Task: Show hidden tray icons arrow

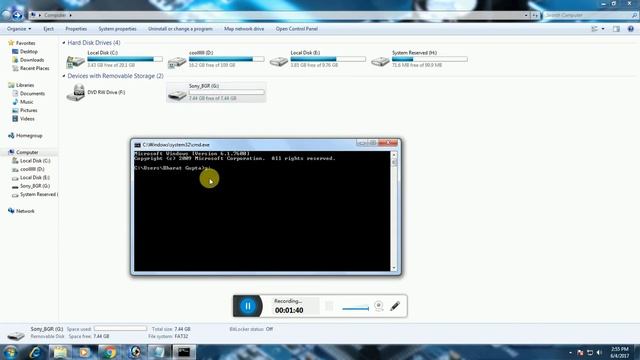Action: pos(570,352)
